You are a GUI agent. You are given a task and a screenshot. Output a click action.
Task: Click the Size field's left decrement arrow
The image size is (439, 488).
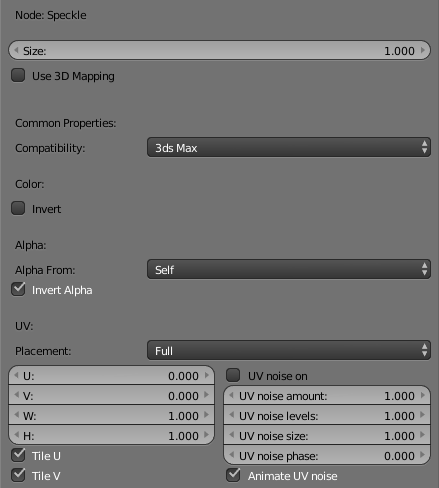coord(16,50)
